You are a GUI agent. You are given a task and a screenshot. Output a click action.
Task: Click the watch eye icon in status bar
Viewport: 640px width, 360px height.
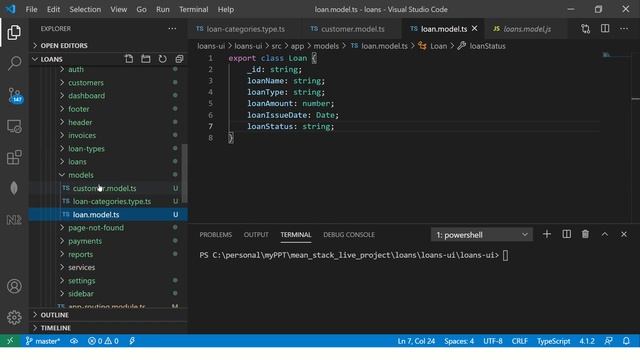74,341
